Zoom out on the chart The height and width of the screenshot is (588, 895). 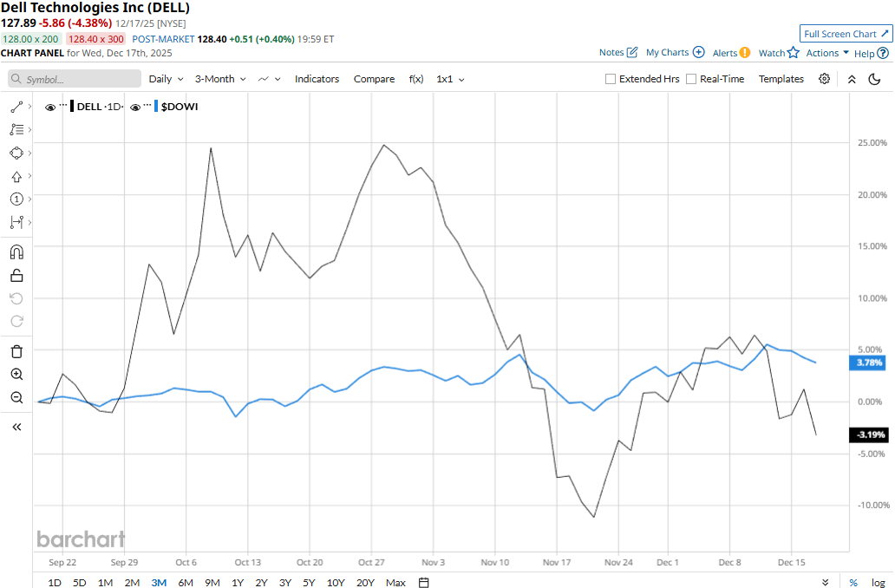[16, 397]
